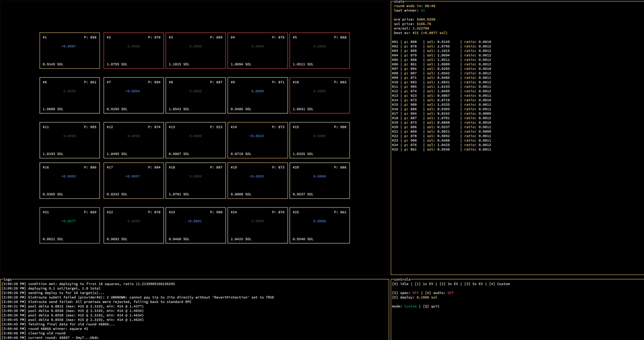Select grid square #10
Viewport: 644px width, 340px height.
(320, 95)
